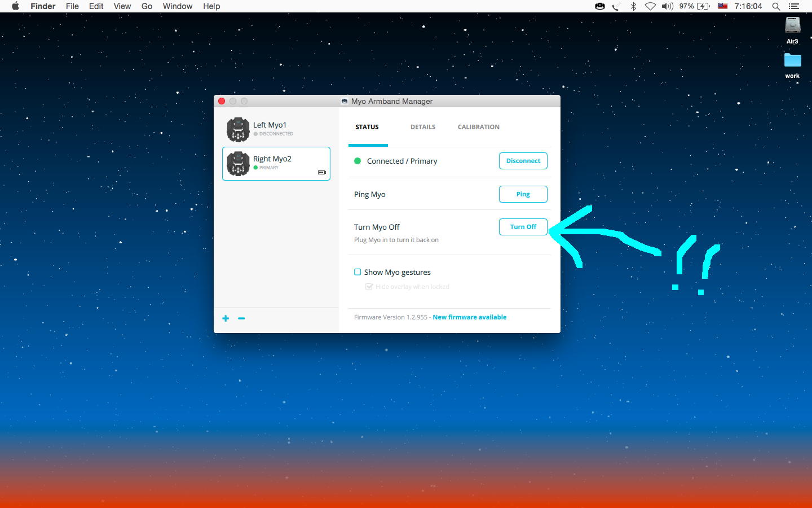Viewport: 812px width, 508px height.
Task: Open the Help menu
Action: click(x=211, y=6)
